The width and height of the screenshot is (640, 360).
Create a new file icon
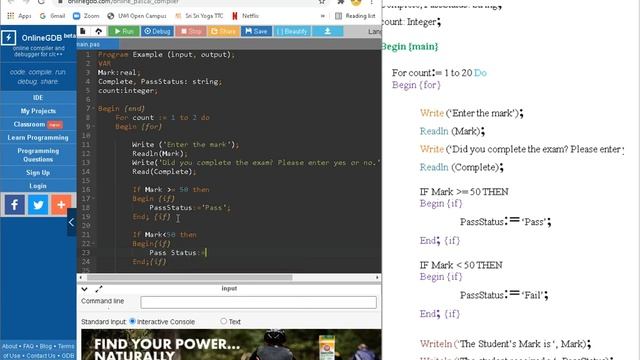point(83,31)
